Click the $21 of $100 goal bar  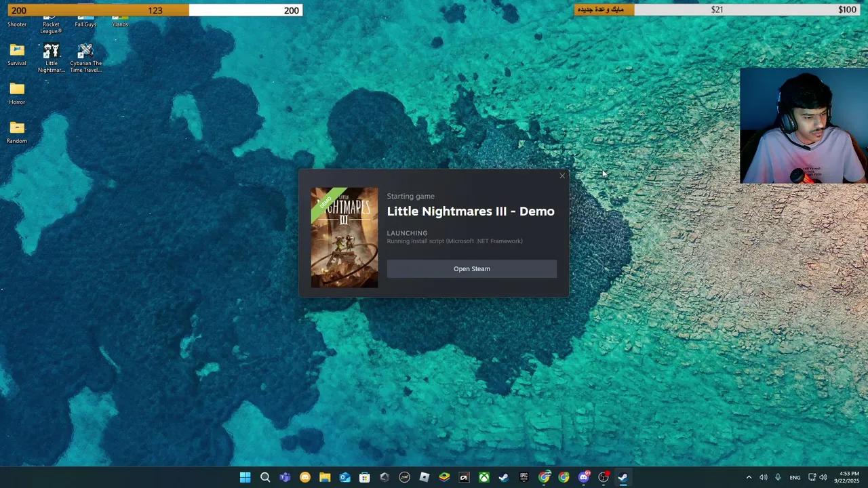click(x=716, y=9)
